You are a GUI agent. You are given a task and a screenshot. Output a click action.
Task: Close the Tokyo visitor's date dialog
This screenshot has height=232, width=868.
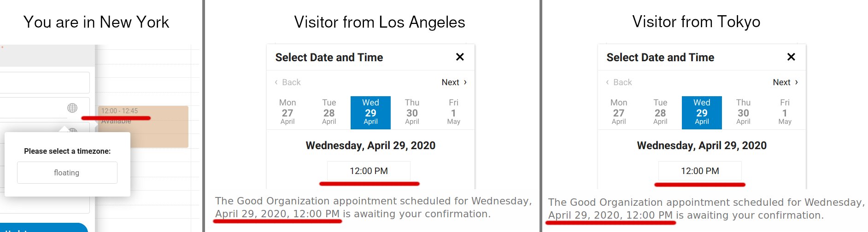[791, 57]
